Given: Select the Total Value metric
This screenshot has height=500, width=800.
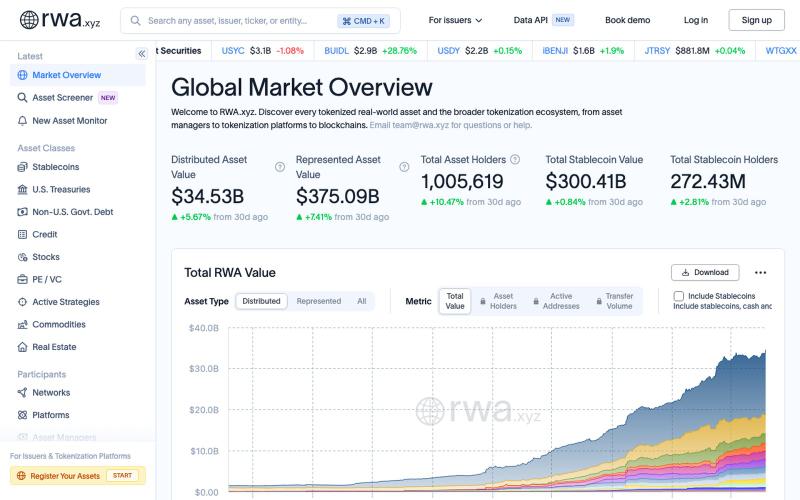Looking at the screenshot, I should pyautogui.click(x=455, y=301).
